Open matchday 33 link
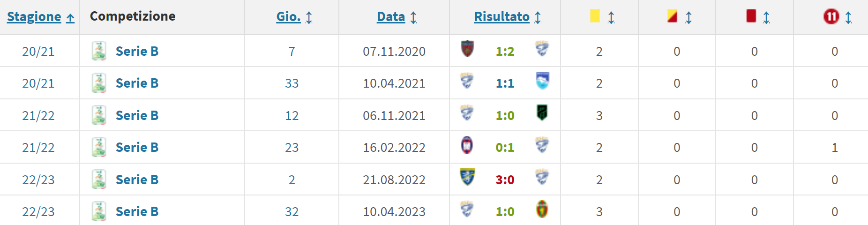This screenshot has width=868, height=225. point(292,83)
